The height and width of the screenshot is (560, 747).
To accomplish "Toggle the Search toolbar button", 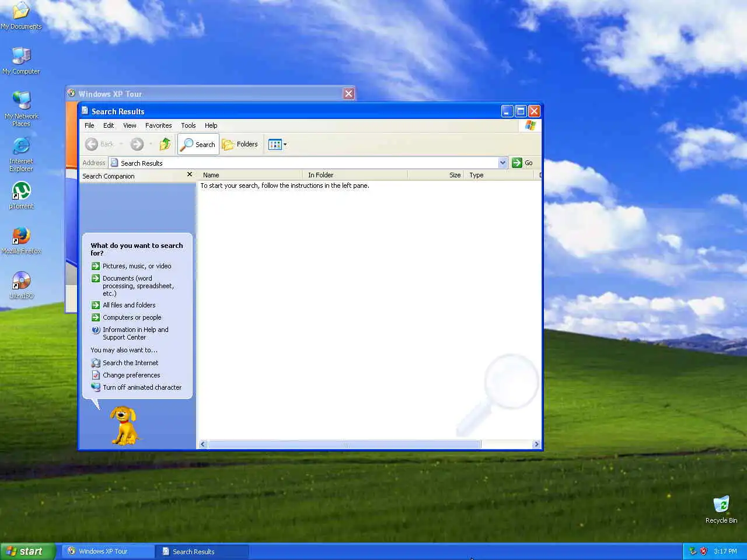I will 198,144.
